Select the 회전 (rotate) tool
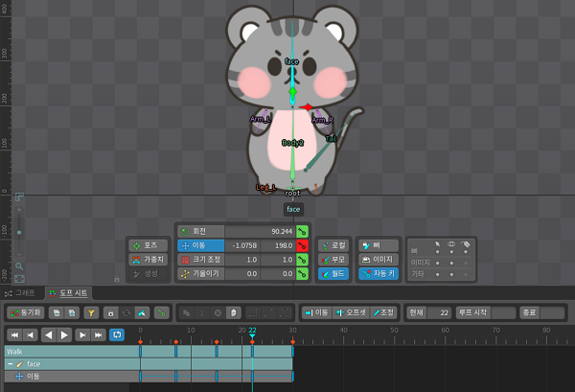 tap(201, 231)
